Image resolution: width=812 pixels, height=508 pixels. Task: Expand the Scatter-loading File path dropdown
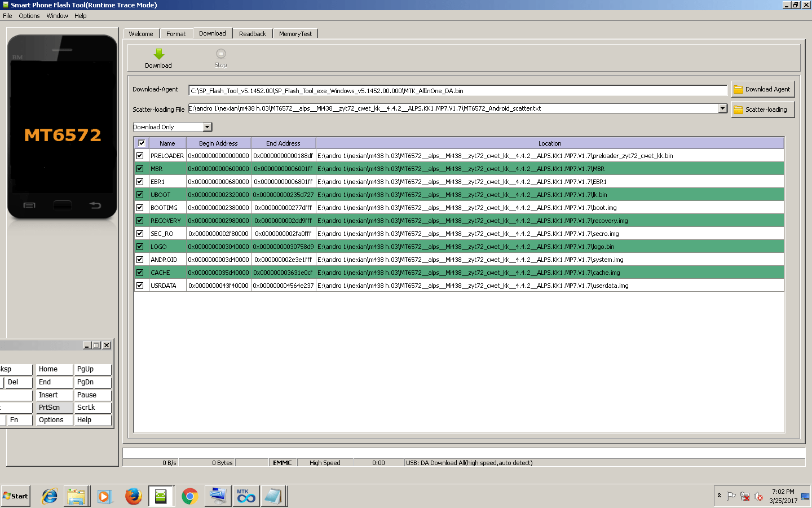pyautogui.click(x=722, y=108)
